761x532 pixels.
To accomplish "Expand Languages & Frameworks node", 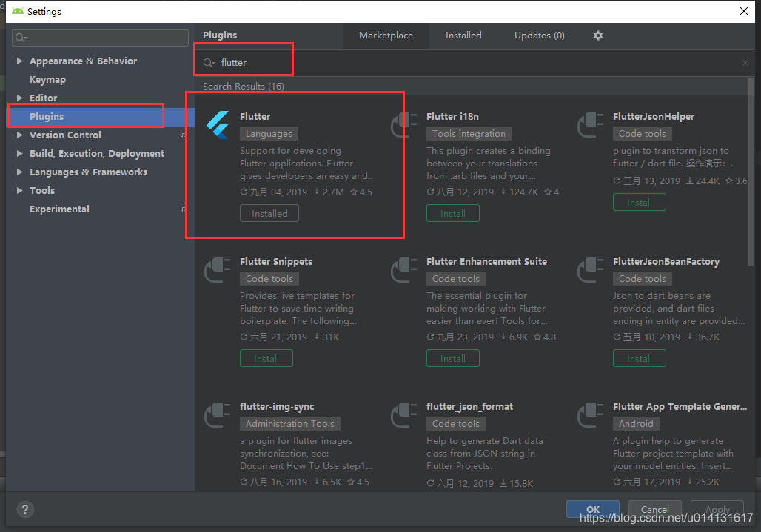I will pyautogui.click(x=20, y=172).
